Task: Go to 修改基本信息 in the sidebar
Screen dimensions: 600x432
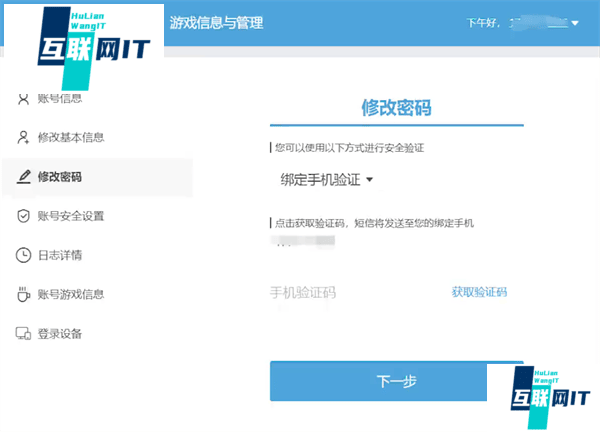Action: click(x=71, y=137)
